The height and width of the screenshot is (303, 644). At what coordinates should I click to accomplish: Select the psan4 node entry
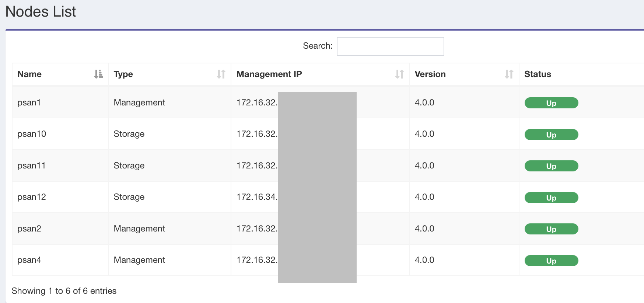(29, 260)
